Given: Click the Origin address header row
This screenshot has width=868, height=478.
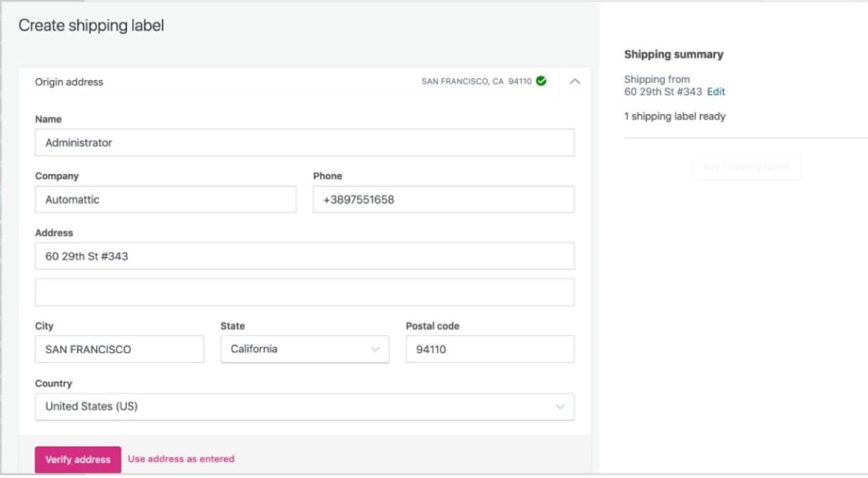Looking at the screenshot, I should (69, 81).
